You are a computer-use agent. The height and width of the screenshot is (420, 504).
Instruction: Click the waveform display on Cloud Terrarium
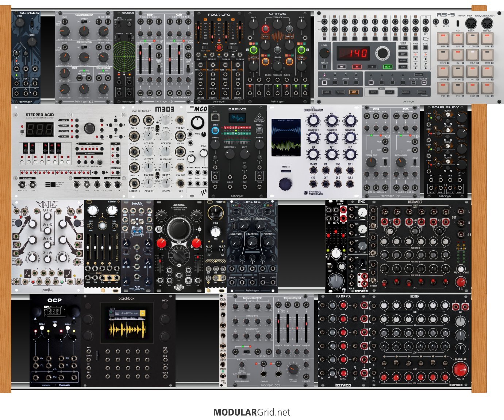[286, 138]
